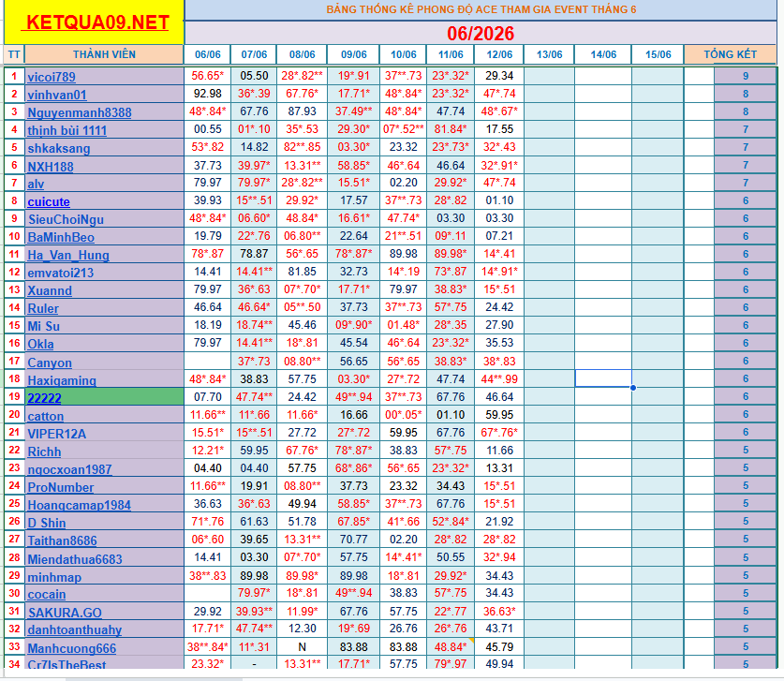Image resolution: width=784 pixels, height=681 pixels.
Task: Select the 13/06 date header
Action: click(x=549, y=54)
